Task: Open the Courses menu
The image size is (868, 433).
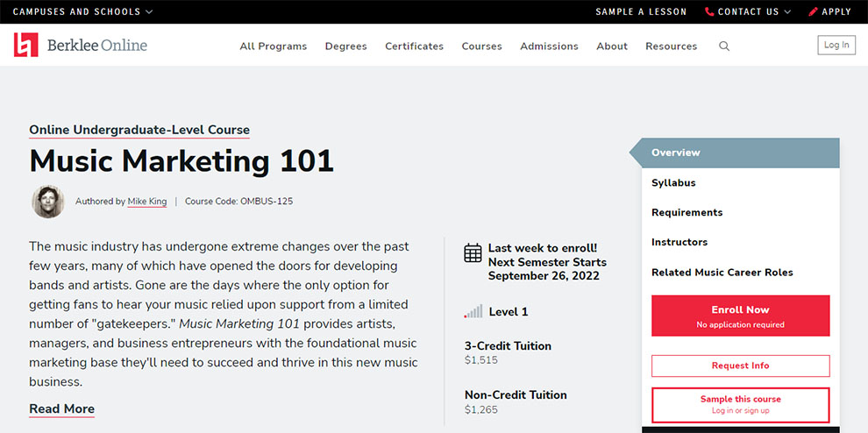Action: (481, 46)
